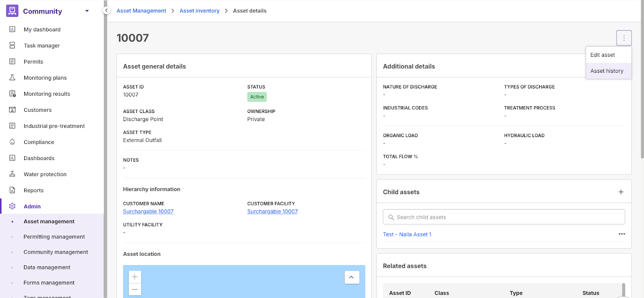Click the Search child assets field
This screenshot has width=644, height=298.
click(x=504, y=217)
